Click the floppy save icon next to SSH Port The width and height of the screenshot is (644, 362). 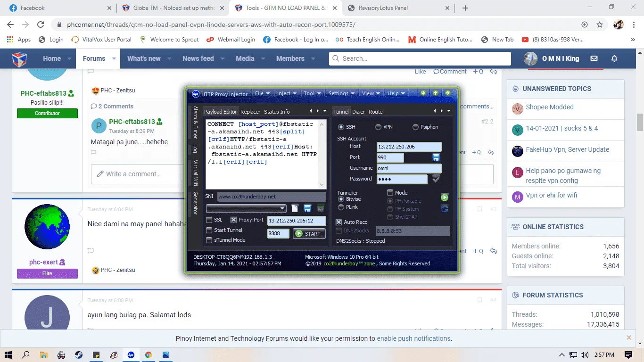436,157
